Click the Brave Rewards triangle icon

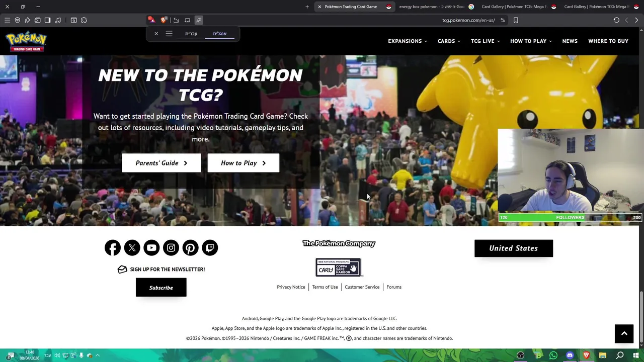click(151, 20)
